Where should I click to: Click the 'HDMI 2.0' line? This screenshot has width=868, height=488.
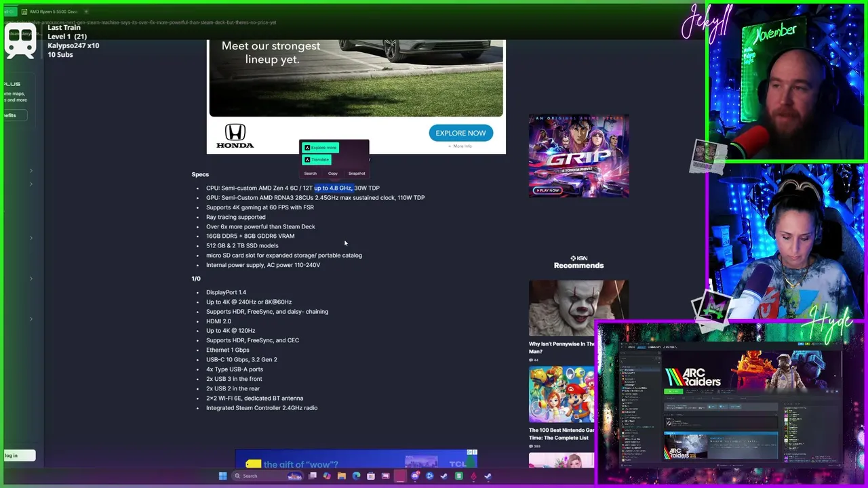pos(218,321)
